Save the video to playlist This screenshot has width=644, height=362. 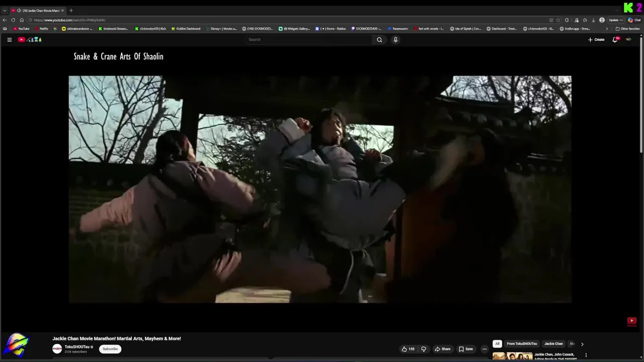click(466, 349)
